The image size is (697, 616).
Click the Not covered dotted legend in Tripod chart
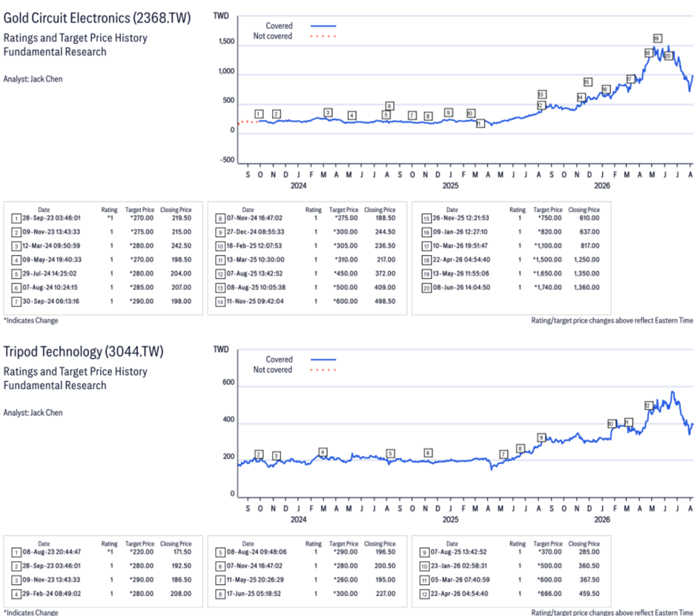(323, 370)
